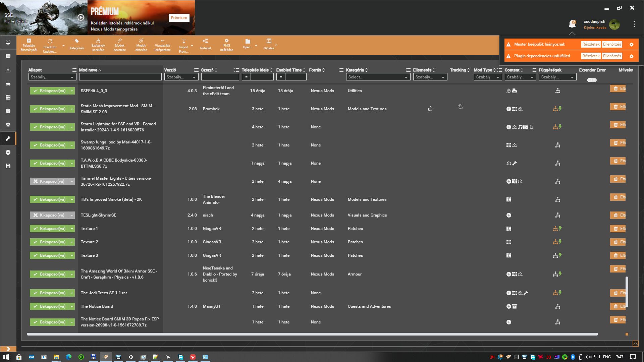Open the Dashboard speedometer icon in sidebar
644x362 pixels.
8,42
